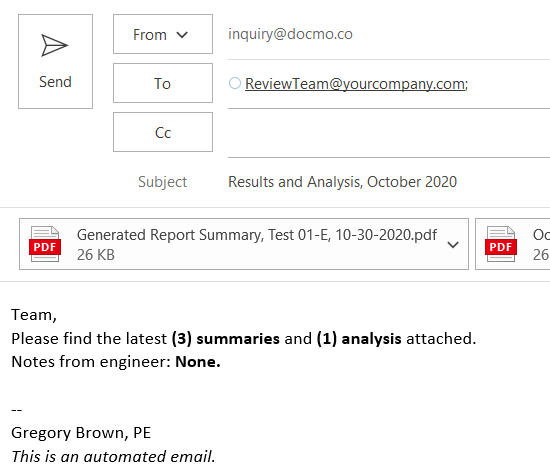The image size is (550, 470).
Task: Click the 'Gregory Brown, PE' signature line
Action: pyautogui.click(x=81, y=433)
